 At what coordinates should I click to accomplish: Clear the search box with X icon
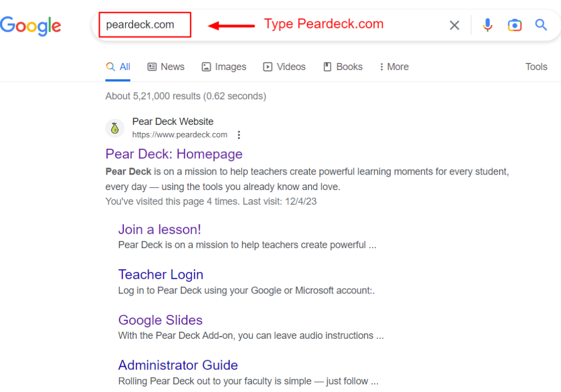(454, 25)
